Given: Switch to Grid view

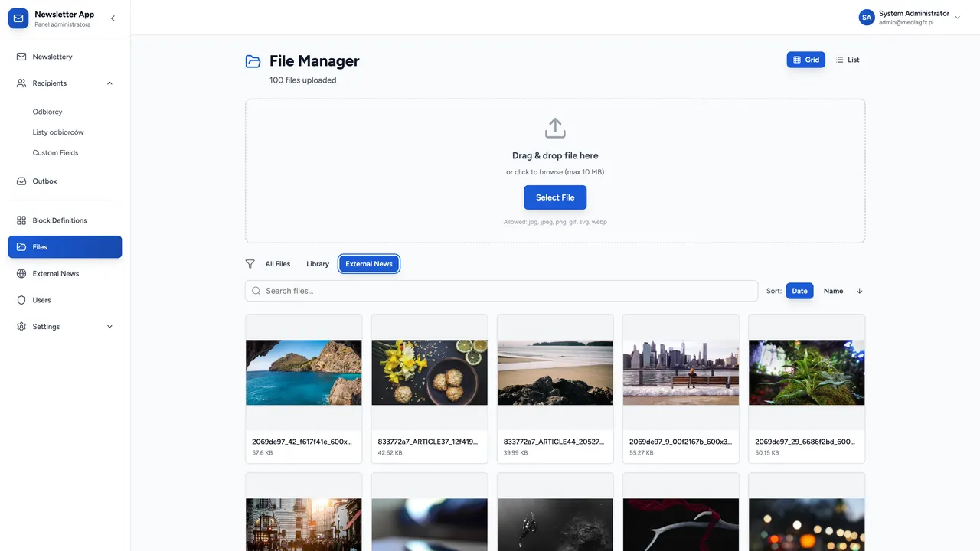Looking at the screenshot, I should [x=806, y=60].
